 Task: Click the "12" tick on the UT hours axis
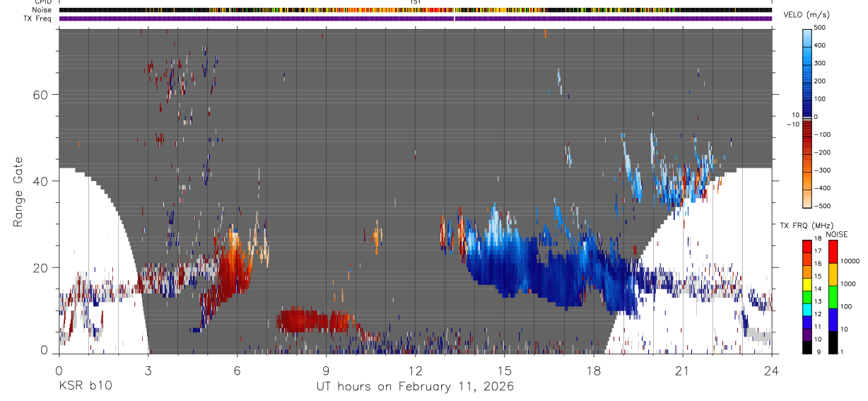(415, 371)
